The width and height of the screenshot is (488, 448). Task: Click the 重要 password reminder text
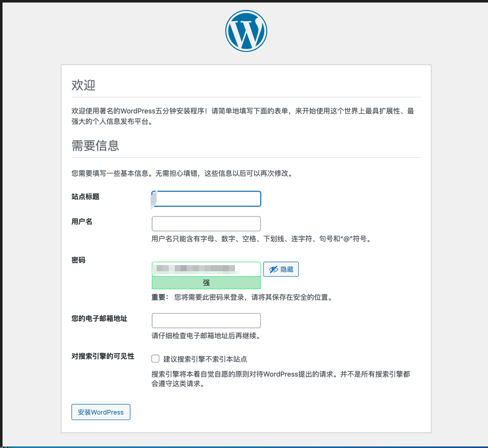[x=243, y=297]
